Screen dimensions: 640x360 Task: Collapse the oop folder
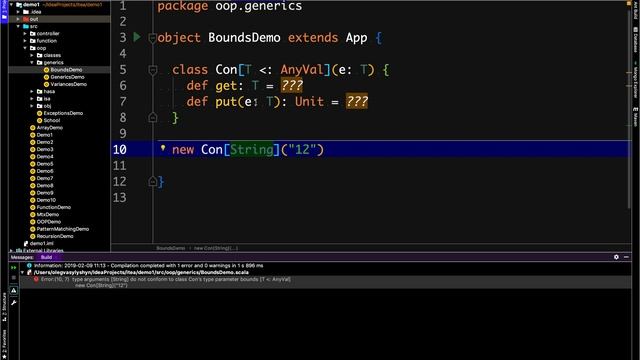pos(25,48)
